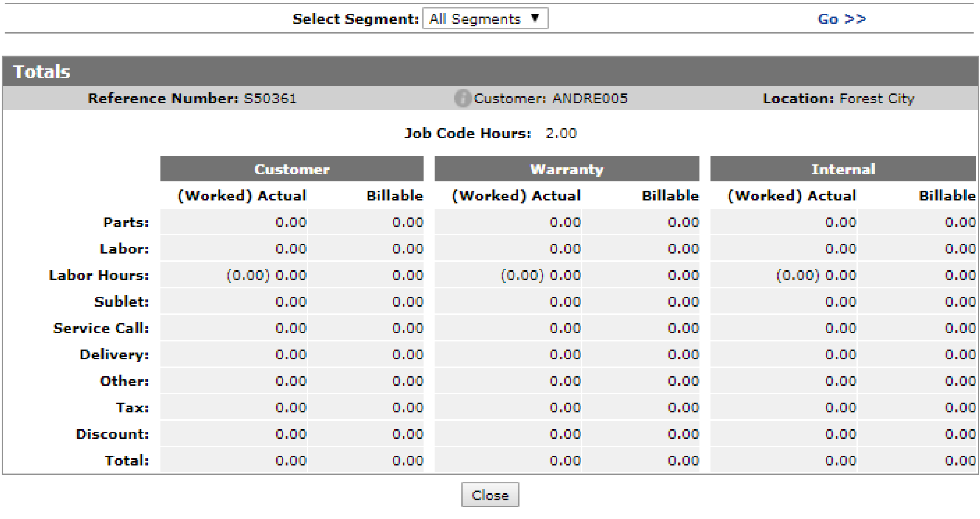Screen dimensions: 980x519
Task: Click Internal Billable column heading
Action: click(x=947, y=196)
